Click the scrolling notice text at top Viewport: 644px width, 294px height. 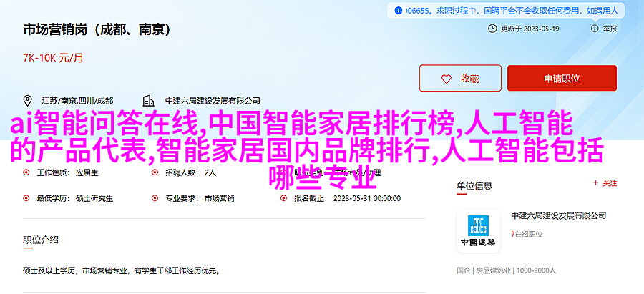(512, 11)
